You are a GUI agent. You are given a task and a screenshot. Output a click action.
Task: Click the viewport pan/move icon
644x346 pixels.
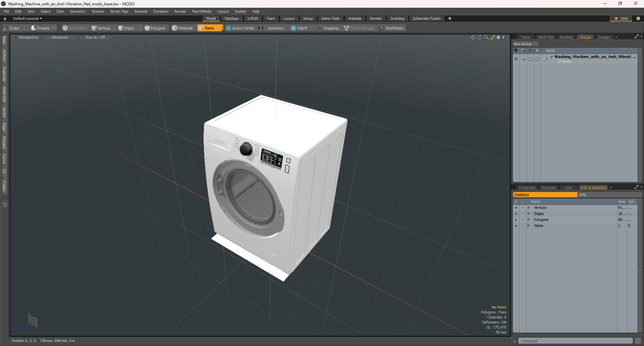pos(473,38)
